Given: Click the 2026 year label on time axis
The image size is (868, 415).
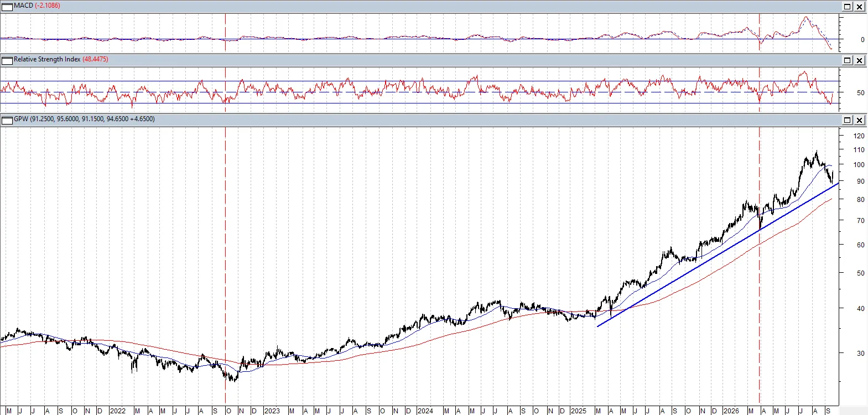Looking at the screenshot, I should coord(731,411).
